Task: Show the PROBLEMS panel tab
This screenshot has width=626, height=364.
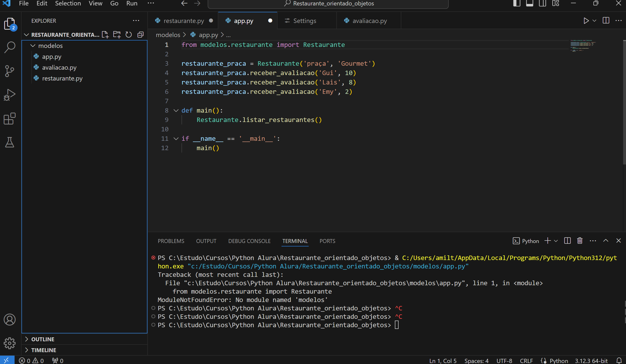Action: pyautogui.click(x=171, y=241)
